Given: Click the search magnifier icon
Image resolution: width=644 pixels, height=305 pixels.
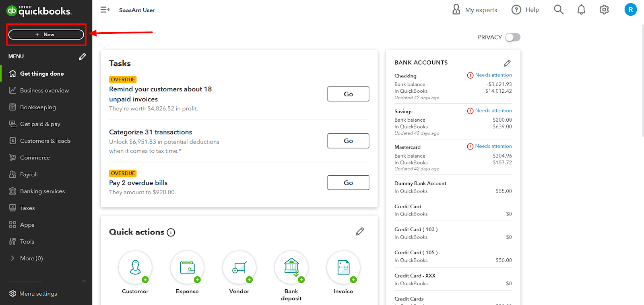Looking at the screenshot, I should point(559,10).
